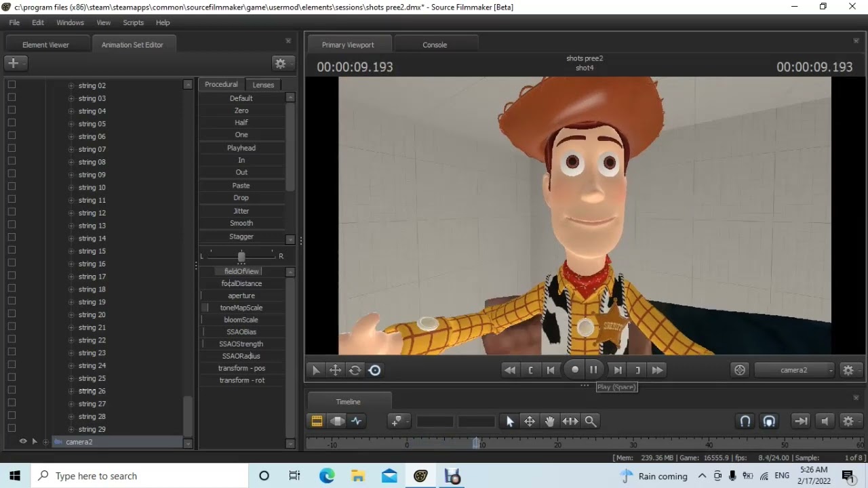Select the viewport selection arrow tool
Screen dimensions: 868x488
click(315, 370)
